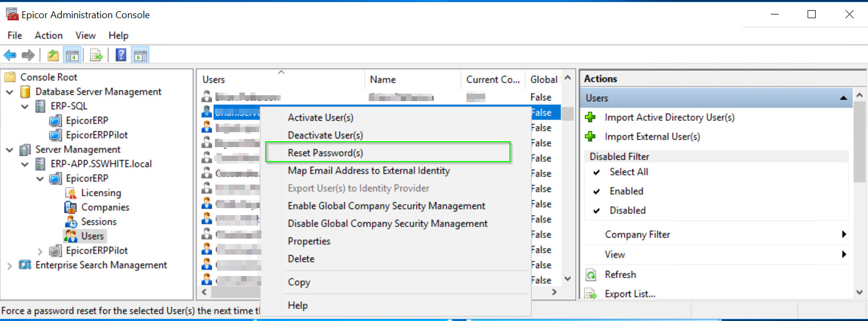Click the Refresh icon in the Actions pane
868x321 pixels.
591,275
